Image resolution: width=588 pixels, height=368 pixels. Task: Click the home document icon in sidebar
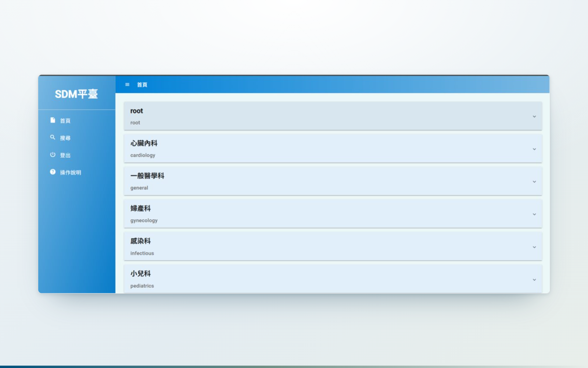coord(53,120)
